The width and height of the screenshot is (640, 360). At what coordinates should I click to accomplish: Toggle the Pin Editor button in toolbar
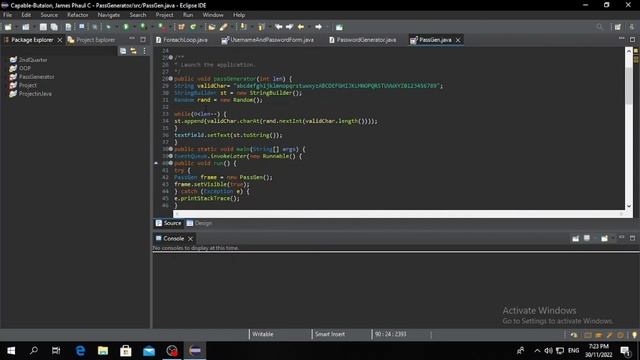pyautogui.click(x=339, y=27)
